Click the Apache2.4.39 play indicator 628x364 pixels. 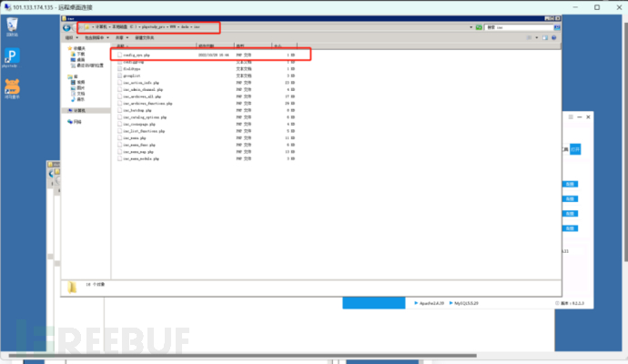coord(415,303)
